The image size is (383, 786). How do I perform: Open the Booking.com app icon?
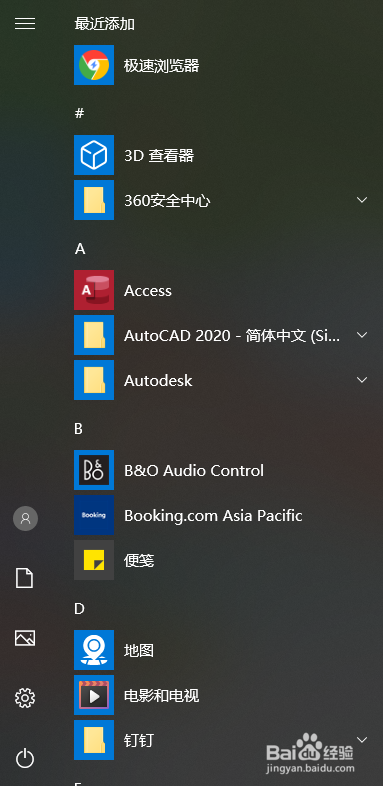(94, 515)
